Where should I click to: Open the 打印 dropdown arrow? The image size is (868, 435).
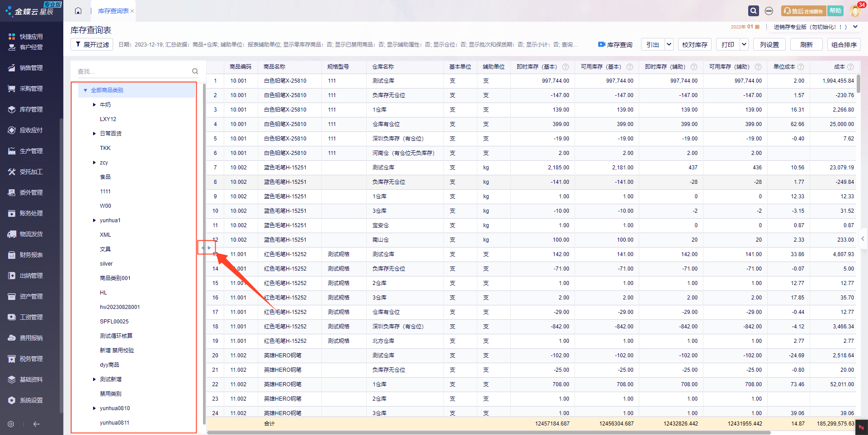click(x=744, y=44)
